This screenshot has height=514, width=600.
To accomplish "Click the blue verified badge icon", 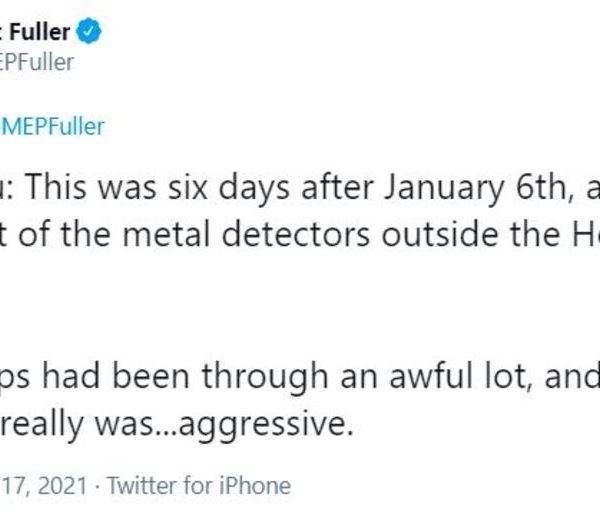I will click(x=90, y=33).
